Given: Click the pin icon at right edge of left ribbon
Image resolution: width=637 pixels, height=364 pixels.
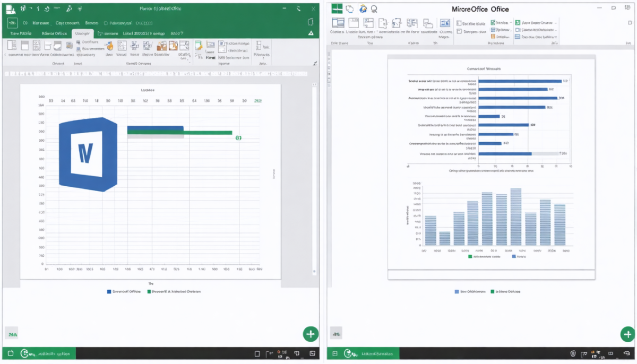Looking at the screenshot, I should (x=315, y=63).
